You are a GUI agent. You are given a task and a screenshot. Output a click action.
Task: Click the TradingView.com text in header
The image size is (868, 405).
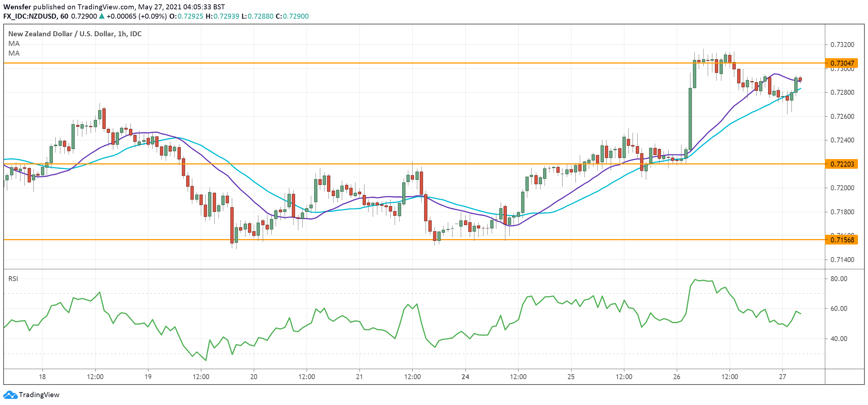106,7
